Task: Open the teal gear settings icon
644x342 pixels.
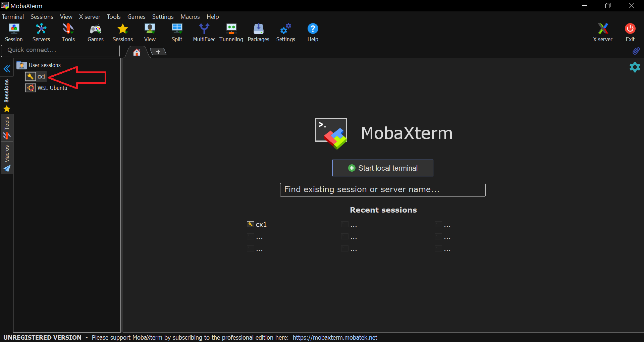Action: (x=635, y=67)
